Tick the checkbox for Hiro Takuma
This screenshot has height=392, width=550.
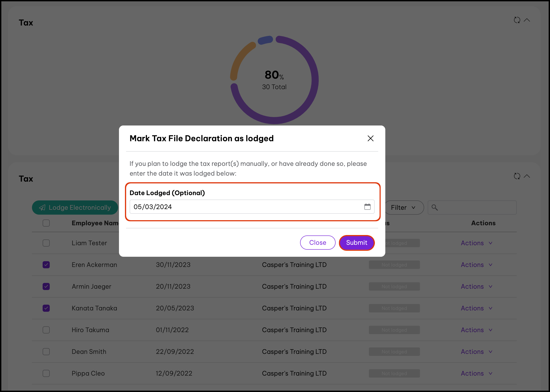[x=46, y=330]
